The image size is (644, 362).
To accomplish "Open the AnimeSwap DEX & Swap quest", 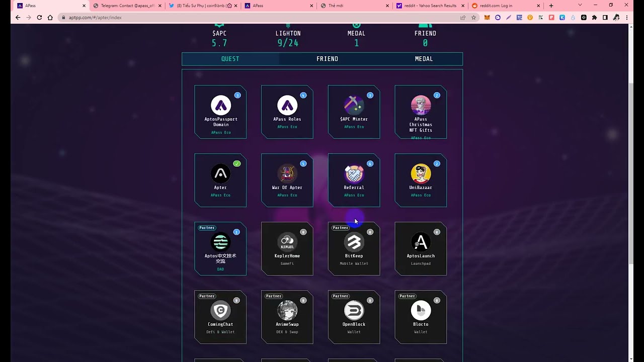I will tap(287, 317).
